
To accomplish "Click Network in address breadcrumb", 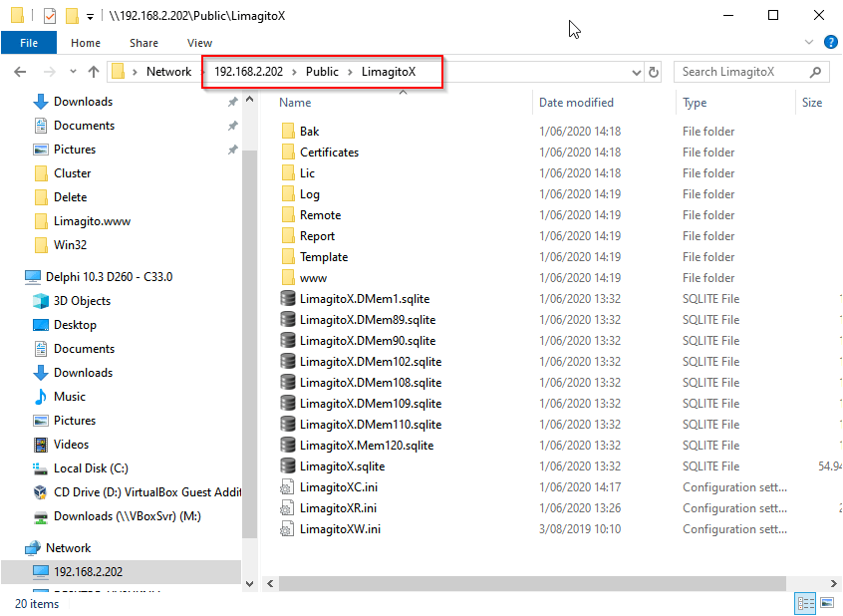I will click(168, 72).
